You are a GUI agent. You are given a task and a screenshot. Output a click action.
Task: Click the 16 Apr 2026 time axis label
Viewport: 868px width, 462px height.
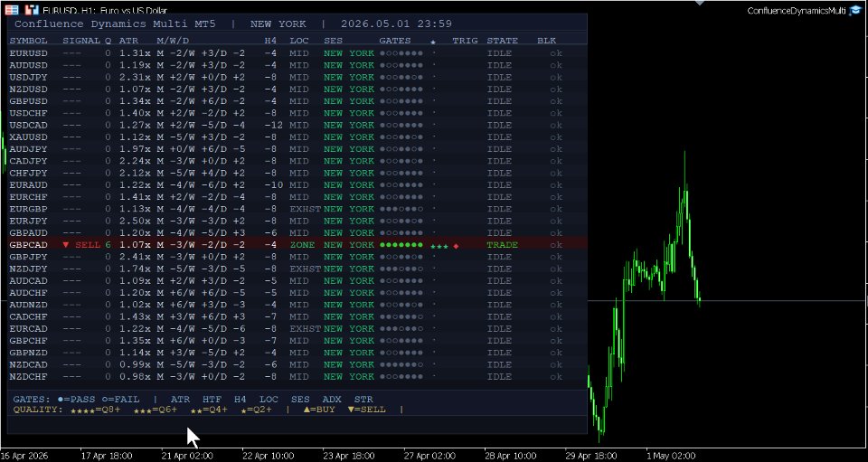[x=24, y=457]
